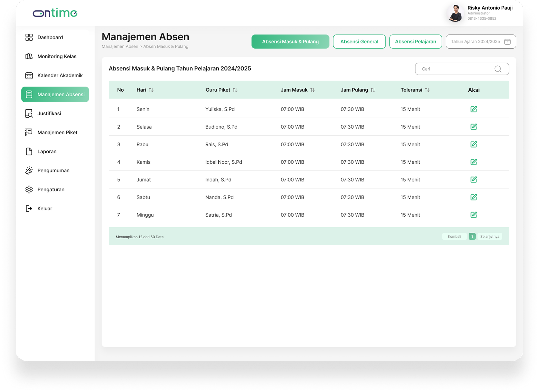Image resolution: width=539 pixels, height=392 pixels.
Task: Click the search magnifier icon
Action: click(x=498, y=69)
